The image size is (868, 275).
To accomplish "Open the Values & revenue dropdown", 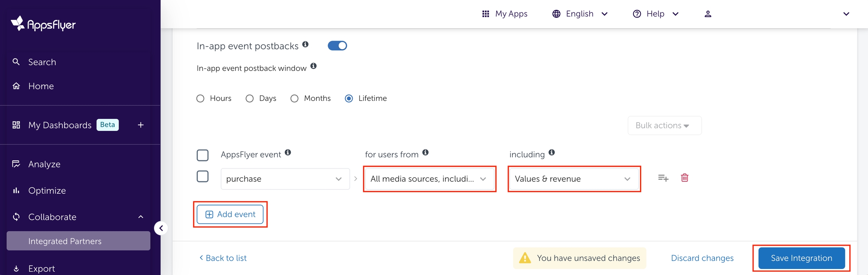I will [x=573, y=179].
